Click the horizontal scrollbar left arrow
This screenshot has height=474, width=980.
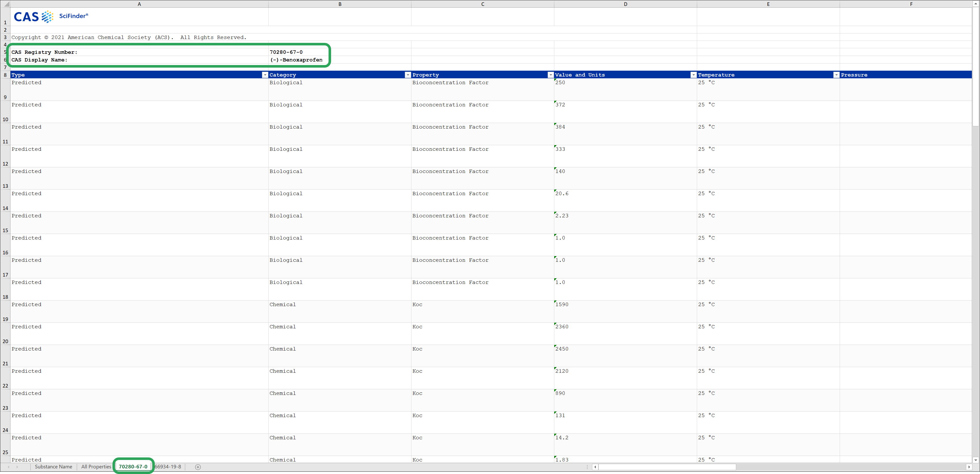pyautogui.click(x=595, y=467)
